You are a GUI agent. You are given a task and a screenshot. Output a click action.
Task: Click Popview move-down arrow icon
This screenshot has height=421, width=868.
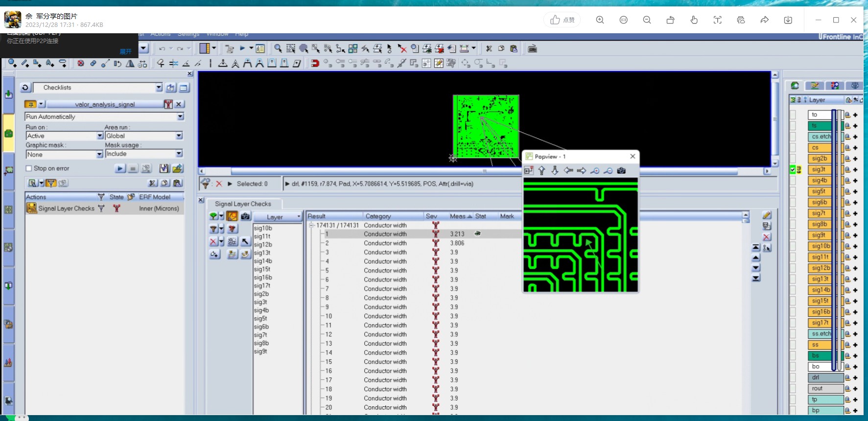pyautogui.click(x=555, y=170)
